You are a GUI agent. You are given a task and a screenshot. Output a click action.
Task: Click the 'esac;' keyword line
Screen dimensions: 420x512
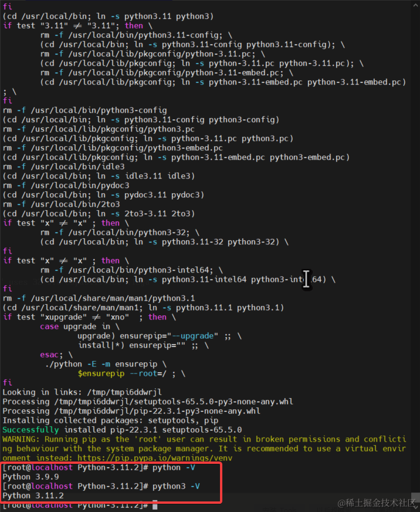[56, 355]
